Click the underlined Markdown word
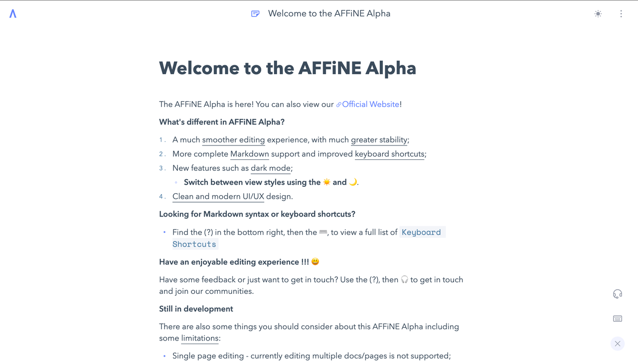 pos(250,154)
